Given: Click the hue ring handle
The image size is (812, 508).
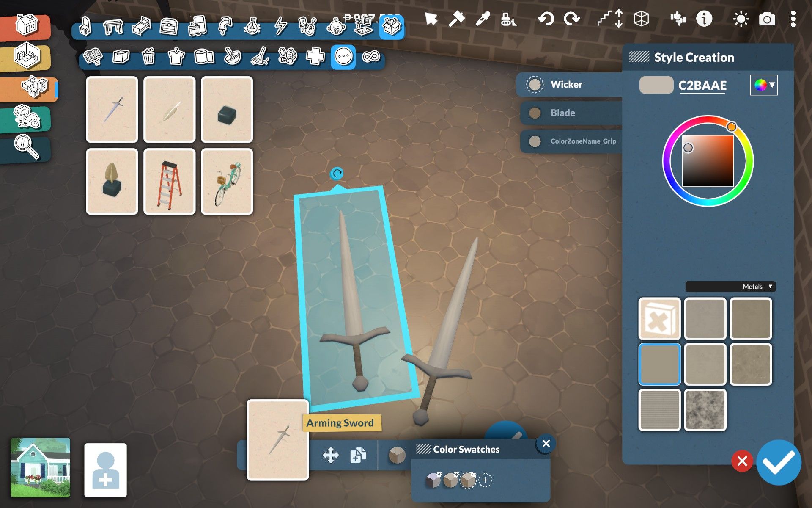Looking at the screenshot, I should [x=732, y=127].
